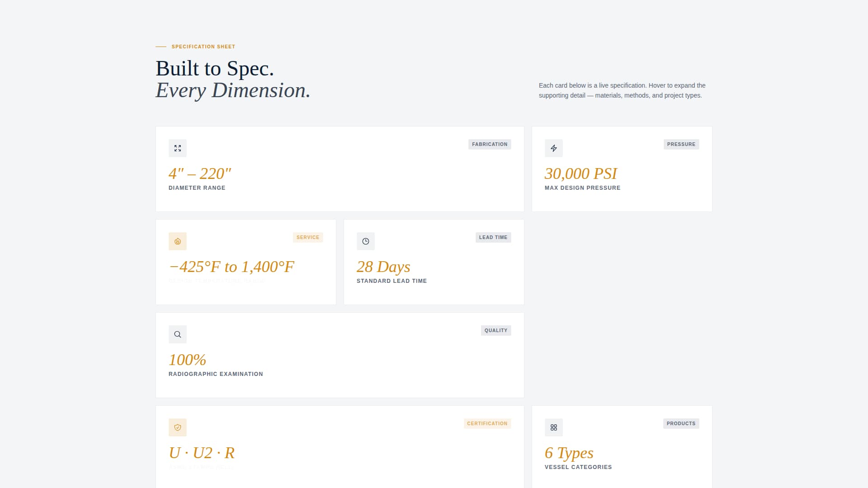The height and width of the screenshot is (488, 868).
Task: Click the magnifier icon on the Quality card
Action: tap(178, 334)
